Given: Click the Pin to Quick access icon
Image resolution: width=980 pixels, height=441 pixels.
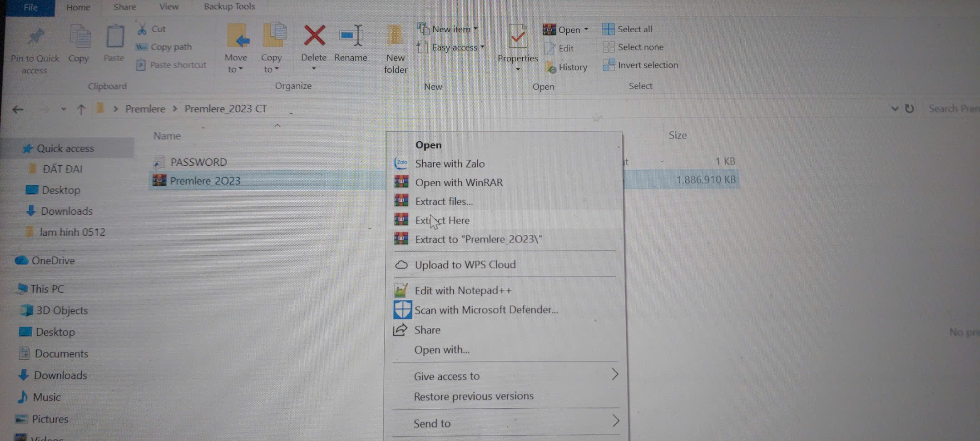Looking at the screenshot, I should [x=35, y=37].
